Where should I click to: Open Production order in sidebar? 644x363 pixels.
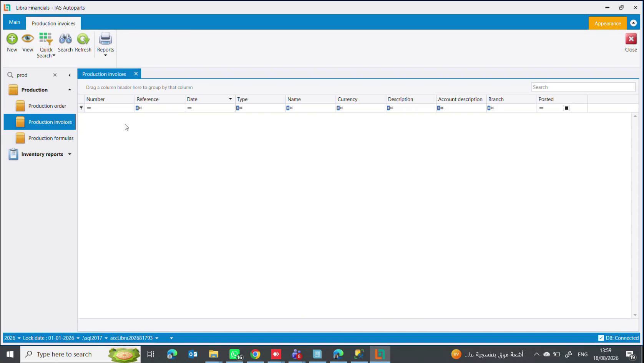(x=40, y=106)
